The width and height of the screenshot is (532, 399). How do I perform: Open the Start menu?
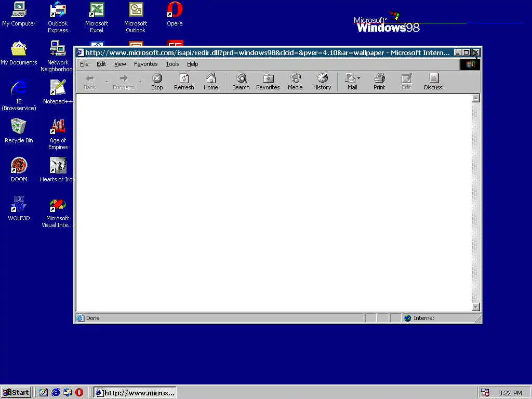[16, 393]
